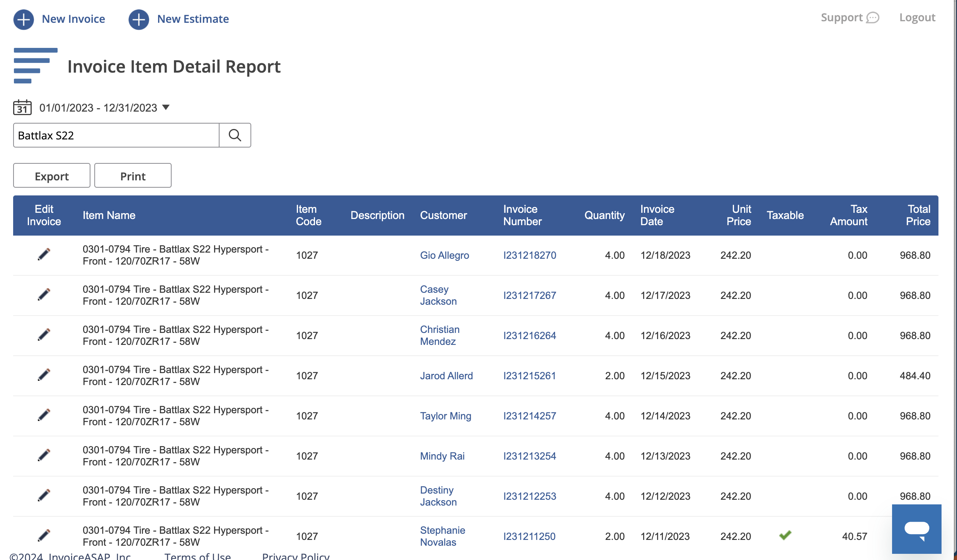The image size is (957, 560).
Task: Sort by Total Price column header
Action: (918, 216)
